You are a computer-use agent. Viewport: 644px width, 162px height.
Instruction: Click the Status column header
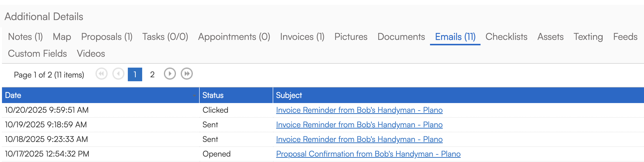[213, 96]
